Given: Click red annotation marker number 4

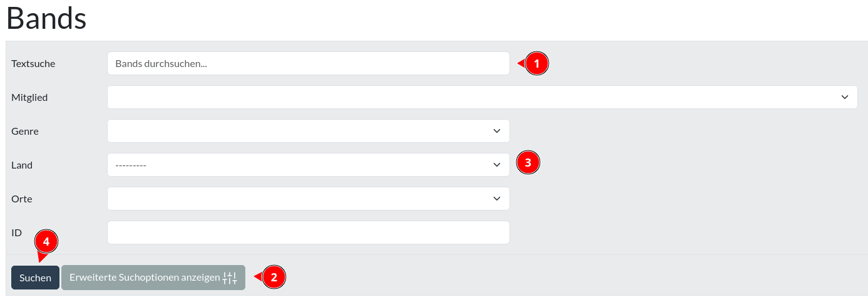Looking at the screenshot, I should pyautogui.click(x=46, y=242).
